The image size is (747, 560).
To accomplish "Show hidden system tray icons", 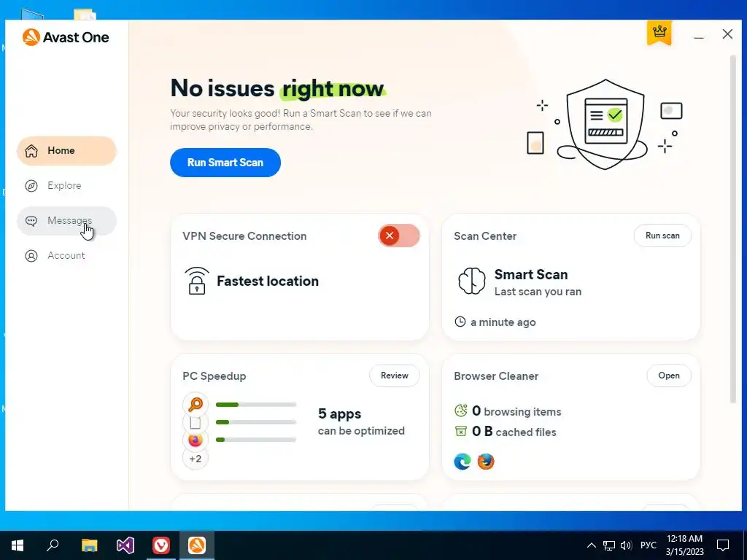I will pyautogui.click(x=591, y=545).
